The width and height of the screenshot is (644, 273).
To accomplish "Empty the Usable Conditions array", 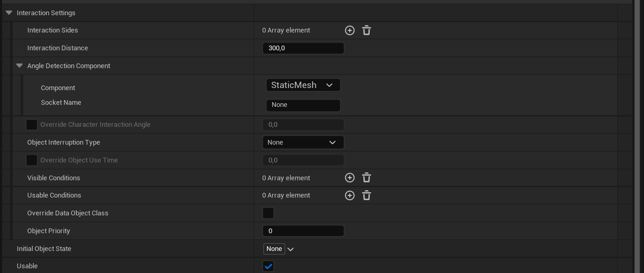I will pyautogui.click(x=367, y=195).
